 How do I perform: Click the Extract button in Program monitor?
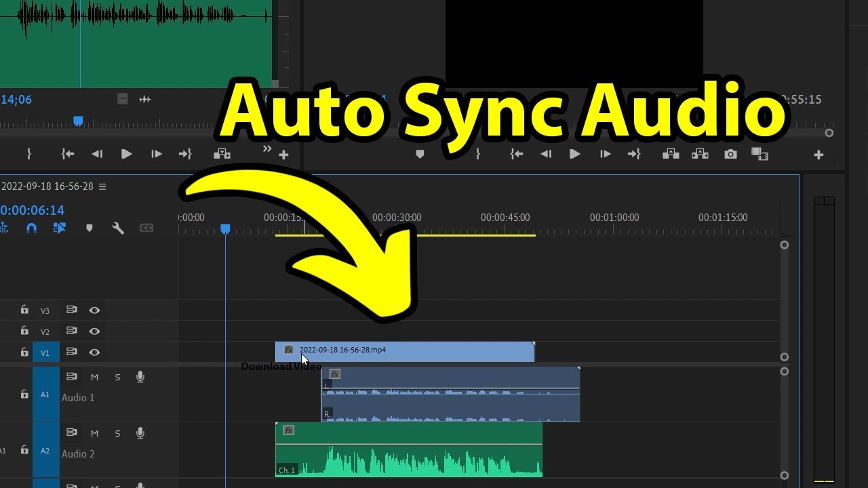[700, 155]
